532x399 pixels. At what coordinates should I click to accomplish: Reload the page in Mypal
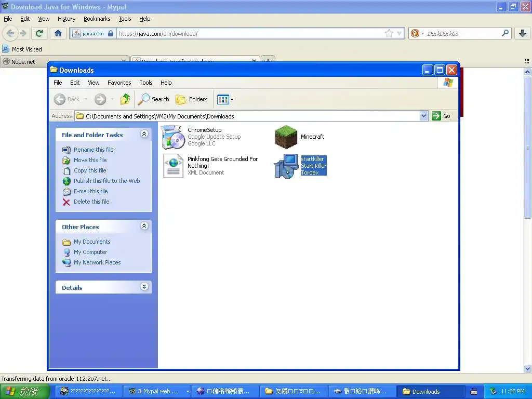39,33
